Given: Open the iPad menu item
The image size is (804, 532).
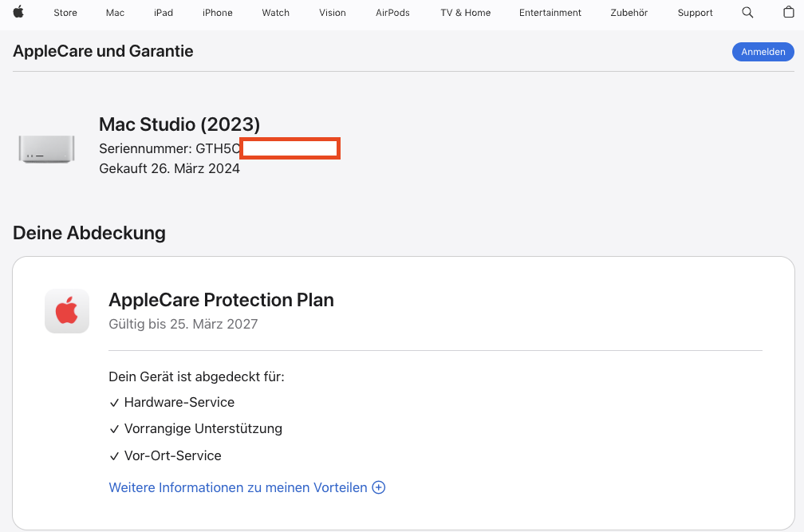Looking at the screenshot, I should (x=164, y=13).
